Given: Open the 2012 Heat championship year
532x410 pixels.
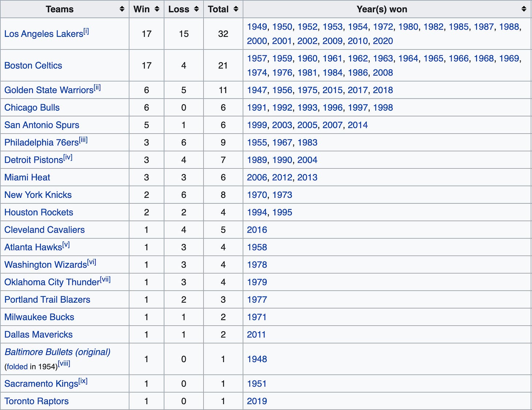Looking at the screenshot, I should 282,177.
